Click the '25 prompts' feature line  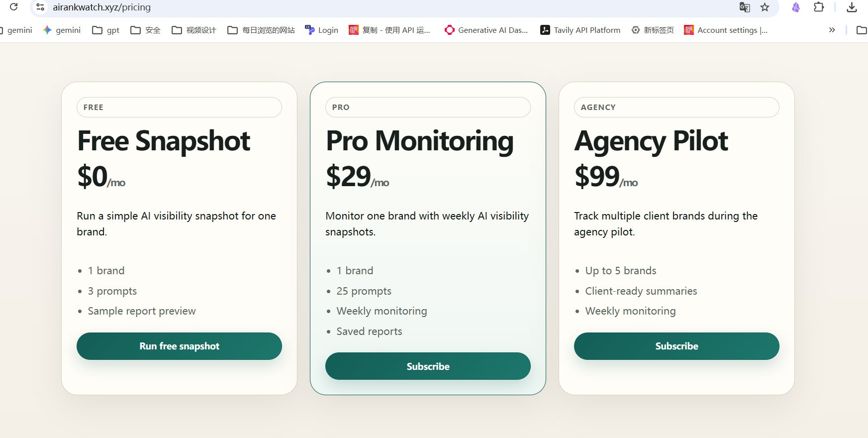click(x=364, y=291)
